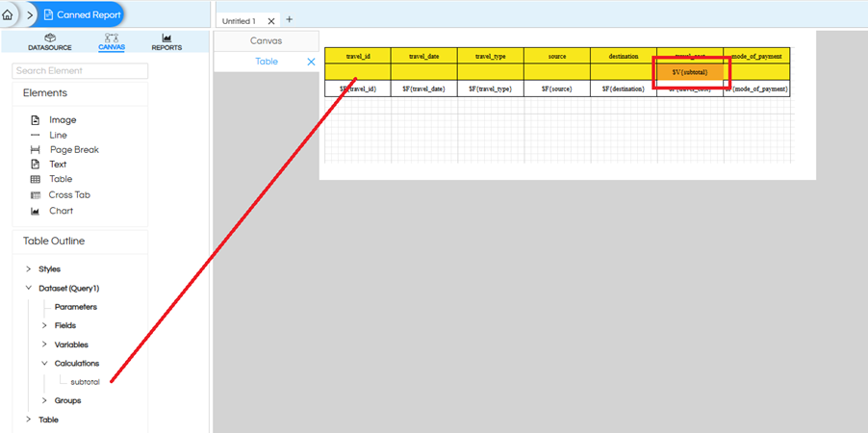Screen dimensions: 868x433
Task: Switch to the DATASOURCE tab
Action: (x=50, y=42)
